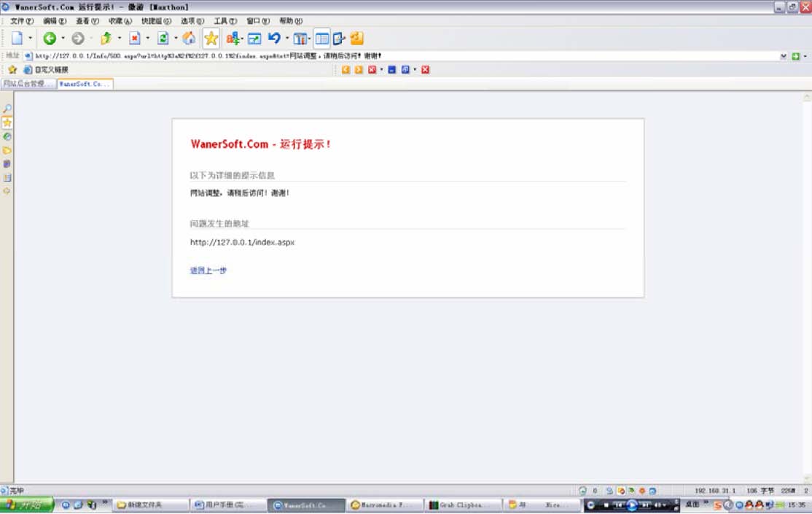The height and width of the screenshot is (514, 812).
Task: Open the Back history dropdown arrow
Action: click(63, 39)
